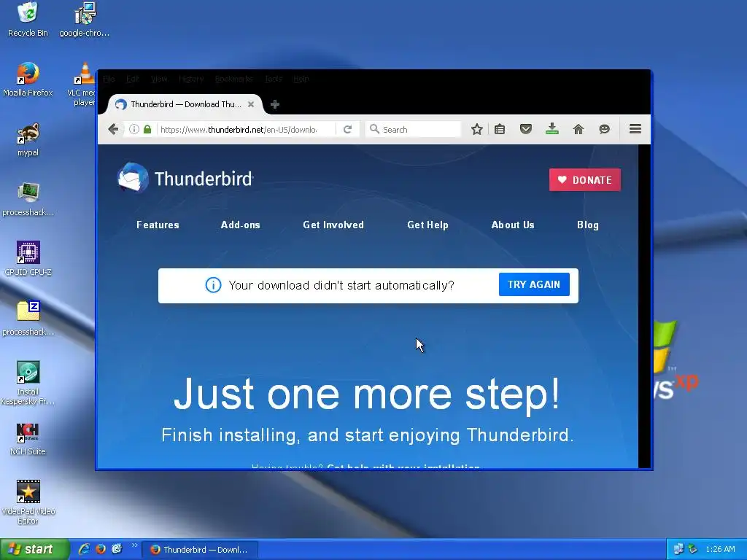This screenshot has width=747, height=560.
Task: Save page to Pocket icon
Action: click(525, 129)
